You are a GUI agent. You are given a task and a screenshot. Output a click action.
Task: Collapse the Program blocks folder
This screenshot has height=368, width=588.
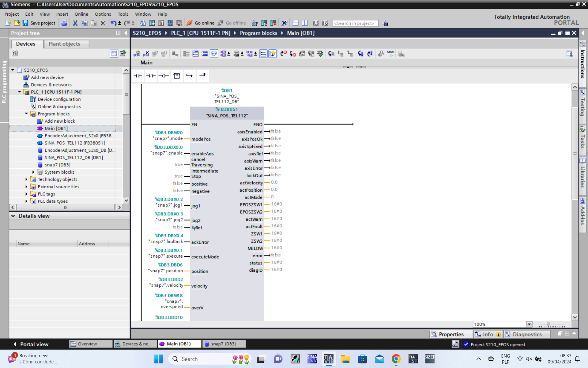(26, 114)
